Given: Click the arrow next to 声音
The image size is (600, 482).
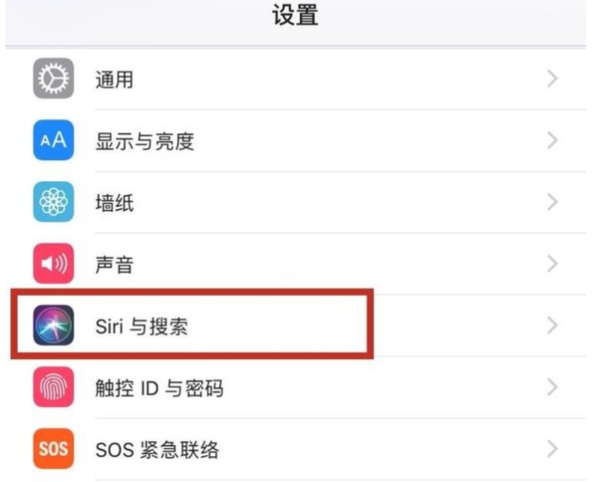Looking at the screenshot, I should pyautogui.click(x=552, y=265).
